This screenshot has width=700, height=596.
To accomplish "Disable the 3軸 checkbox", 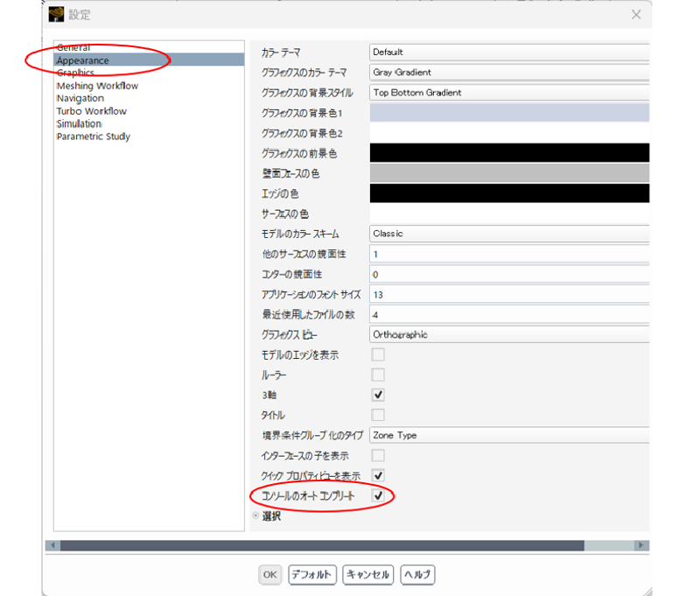I will click(x=377, y=395).
